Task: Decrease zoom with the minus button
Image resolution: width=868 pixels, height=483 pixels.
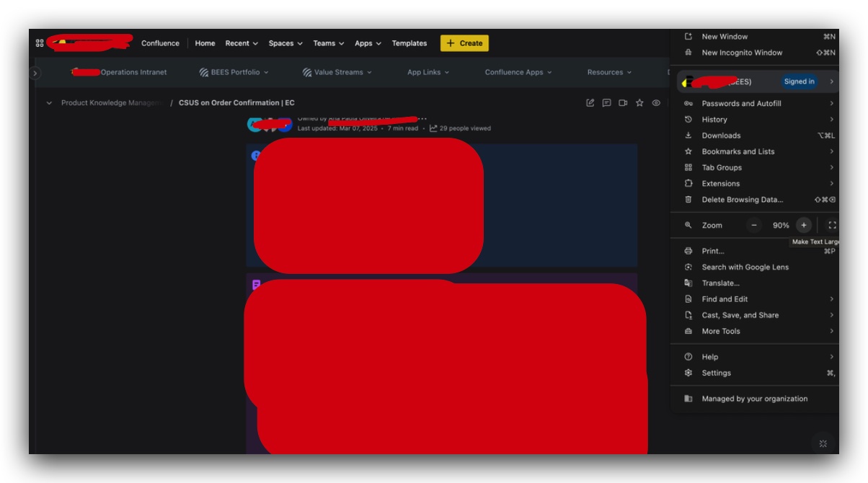Action: click(x=754, y=225)
